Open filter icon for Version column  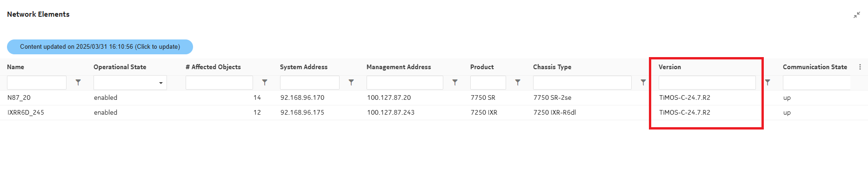[768, 82]
